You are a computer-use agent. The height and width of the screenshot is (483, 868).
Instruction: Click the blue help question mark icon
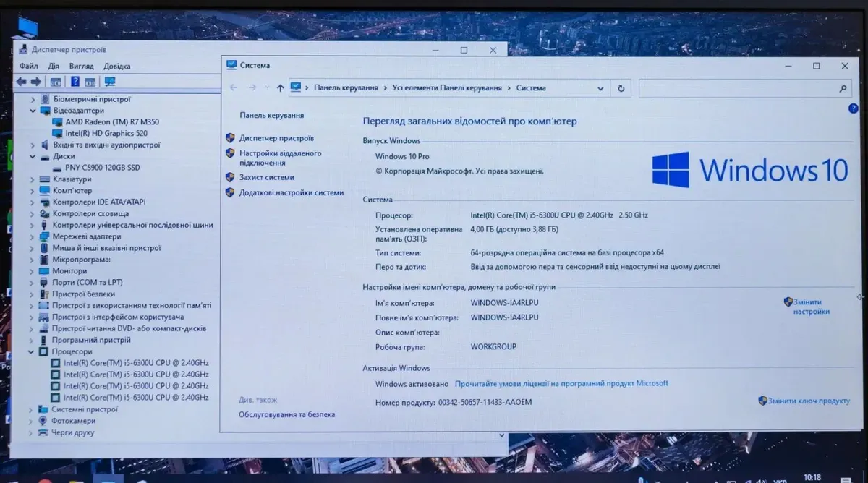[853, 108]
